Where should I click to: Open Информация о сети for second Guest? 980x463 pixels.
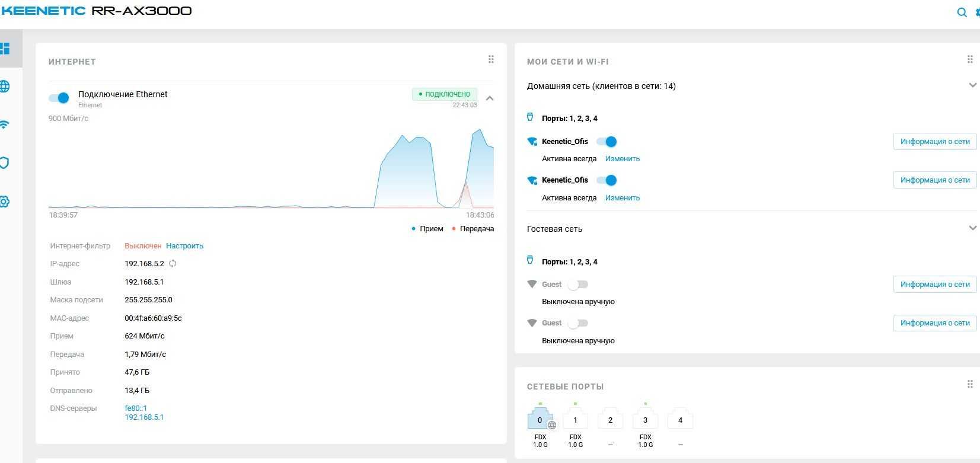[935, 323]
